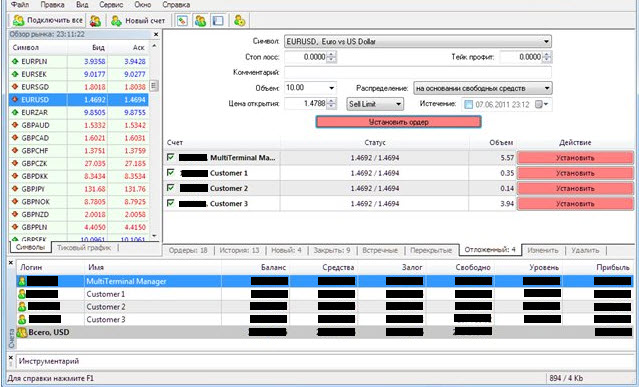
Task: Select the GBPPLN row in market watch
Action: (x=79, y=227)
